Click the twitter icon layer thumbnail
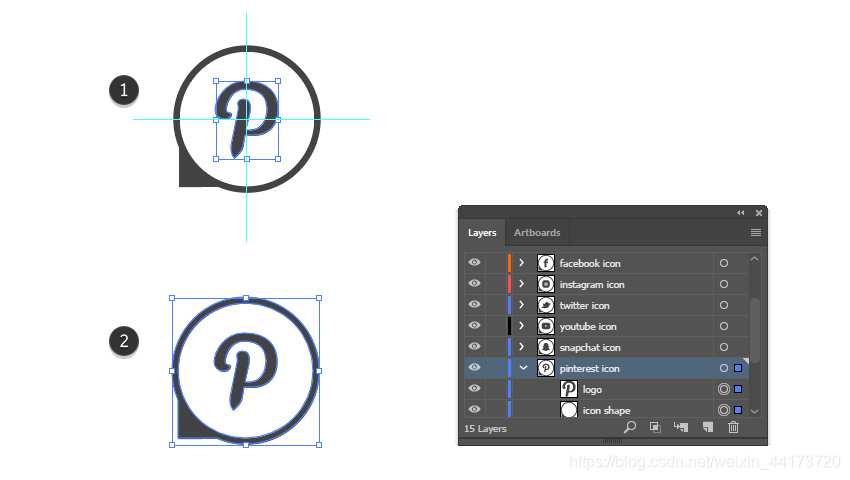Screen dimensions: 850x480 tap(546, 305)
